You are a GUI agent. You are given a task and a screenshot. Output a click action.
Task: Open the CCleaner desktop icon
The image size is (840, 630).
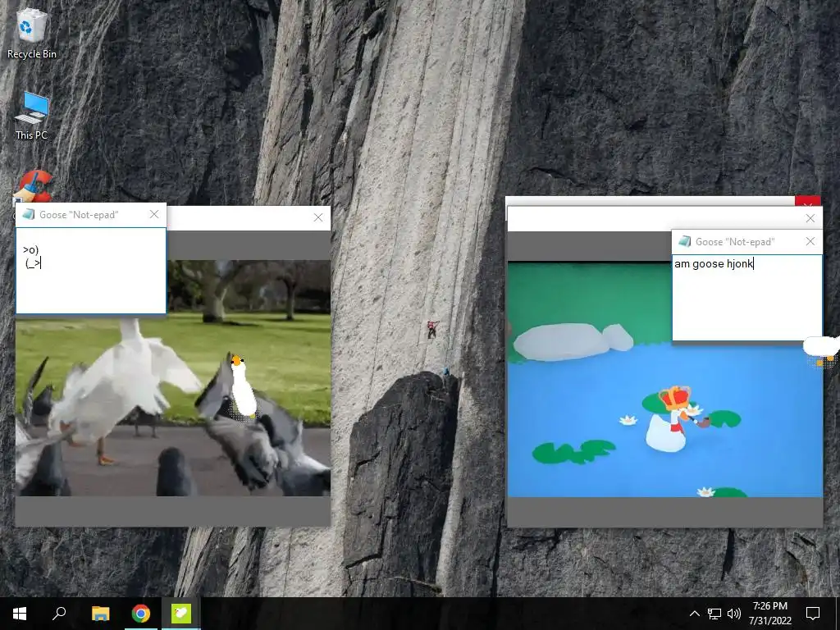(34, 186)
